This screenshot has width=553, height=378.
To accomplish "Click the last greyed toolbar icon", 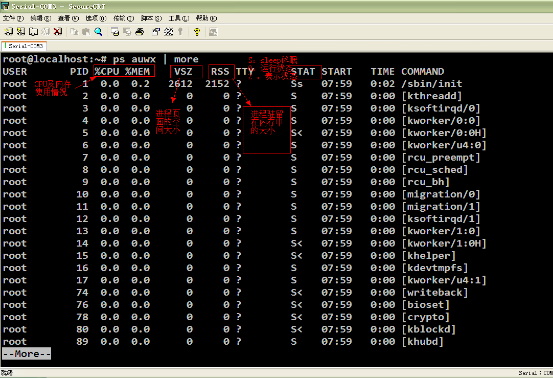I will pos(213,32).
